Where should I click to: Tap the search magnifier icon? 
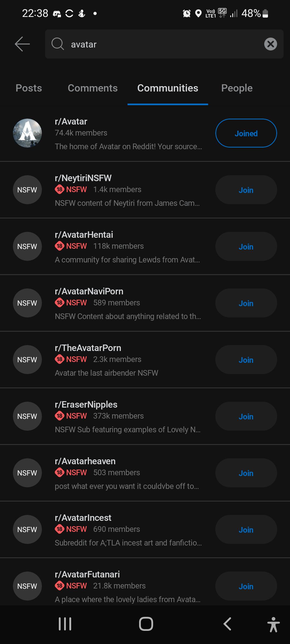click(x=58, y=44)
